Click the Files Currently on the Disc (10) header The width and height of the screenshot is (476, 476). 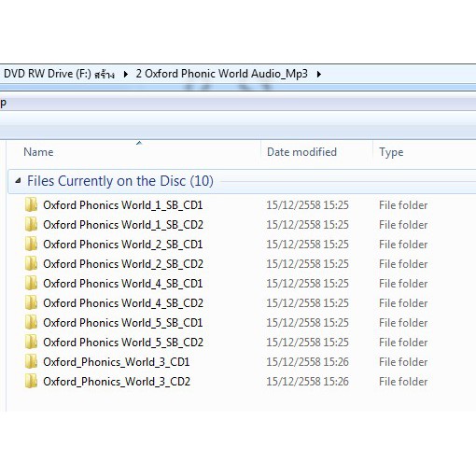pyautogui.click(x=120, y=181)
